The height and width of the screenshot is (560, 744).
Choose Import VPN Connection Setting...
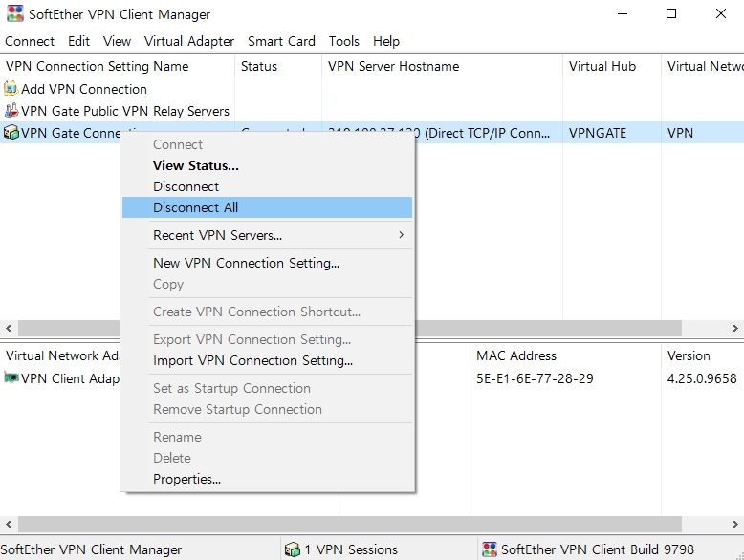click(x=267, y=360)
